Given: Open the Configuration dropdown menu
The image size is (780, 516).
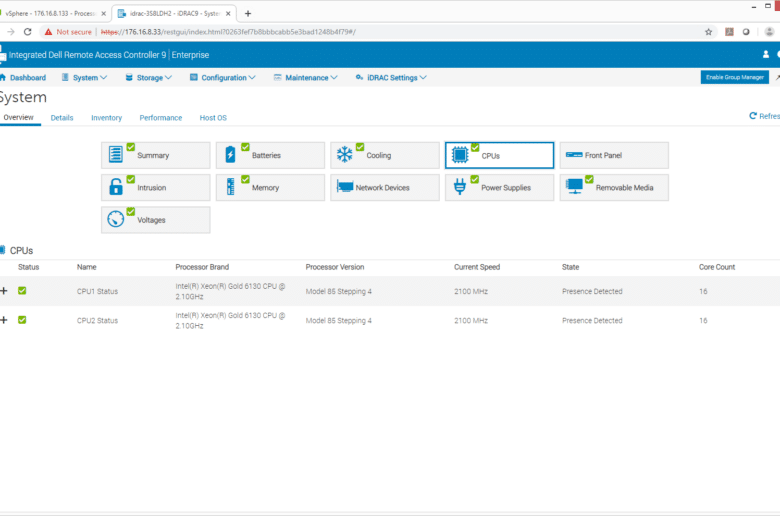Looking at the screenshot, I should pyautogui.click(x=222, y=78).
